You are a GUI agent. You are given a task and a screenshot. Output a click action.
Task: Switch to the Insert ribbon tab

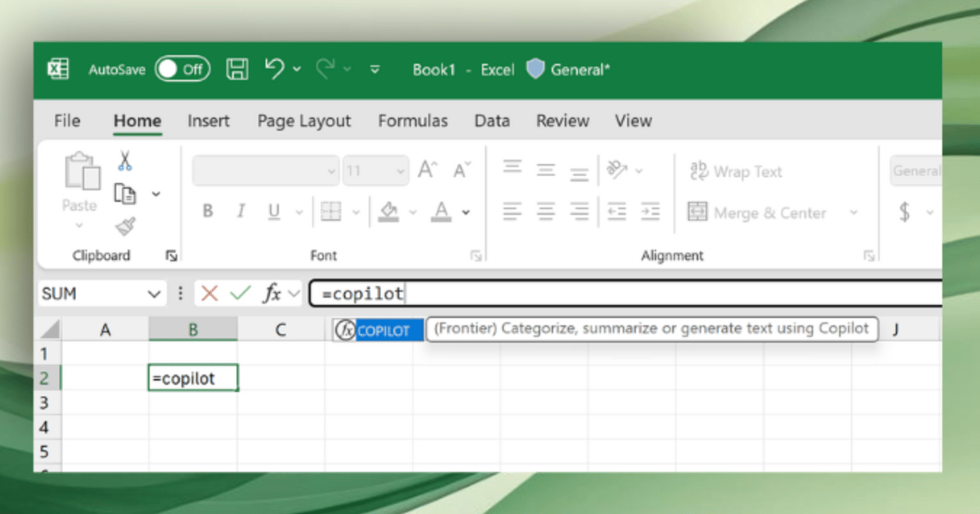click(x=208, y=121)
